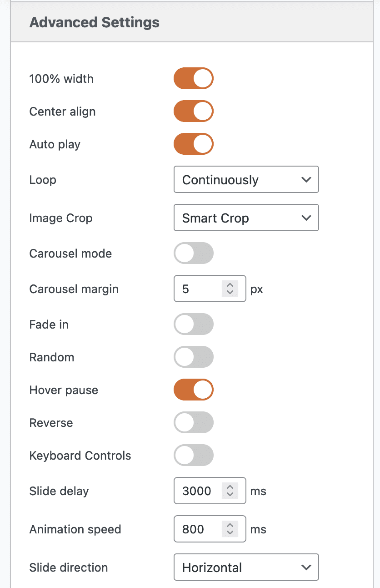Turn on Keyboard Controls toggle
The width and height of the screenshot is (380, 588).
(x=193, y=456)
